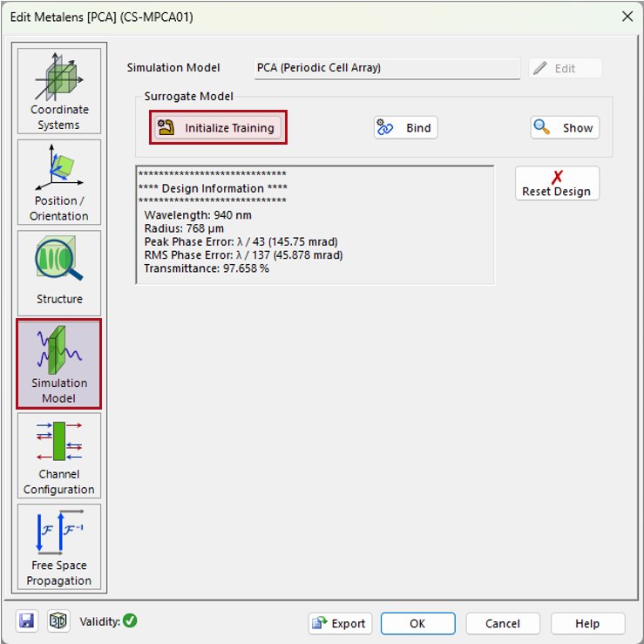644x644 pixels.
Task: Click the 3D box icon beside save
Action: pyautogui.click(x=58, y=621)
